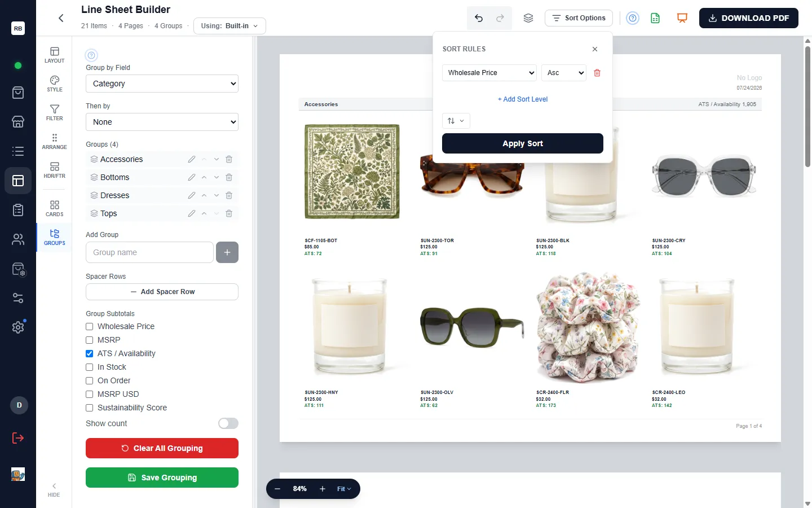Open the Group by Field Category dropdown
The width and height of the screenshot is (812, 508).
pos(162,84)
